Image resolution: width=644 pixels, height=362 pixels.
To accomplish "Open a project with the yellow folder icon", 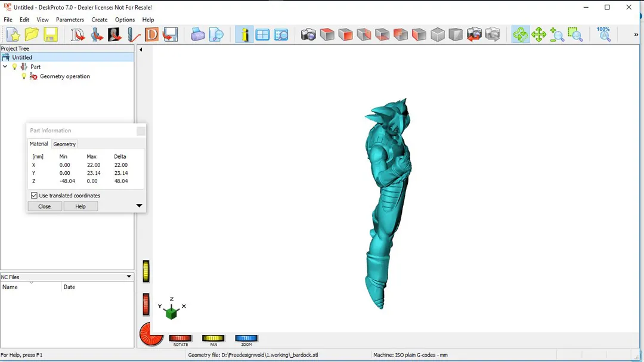I will click(x=32, y=35).
